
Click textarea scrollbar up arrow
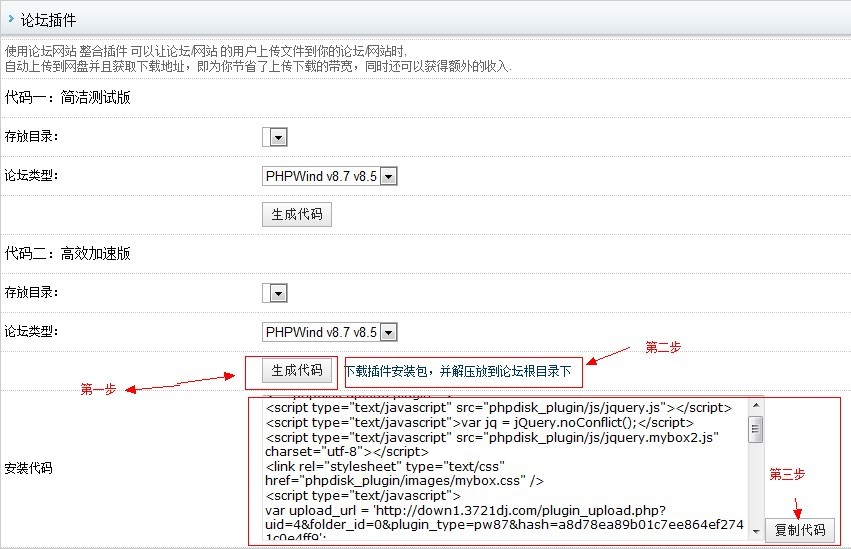point(755,405)
